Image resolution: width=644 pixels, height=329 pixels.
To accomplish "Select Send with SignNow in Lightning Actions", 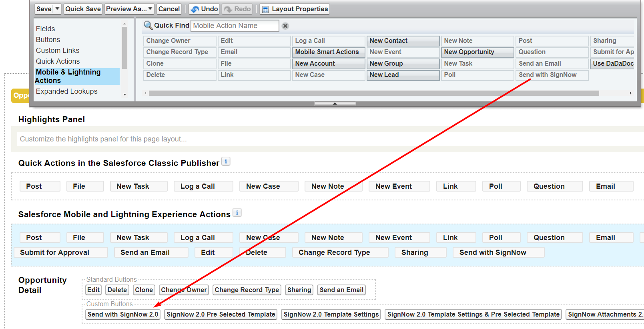I will pyautogui.click(x=498, y=252).
